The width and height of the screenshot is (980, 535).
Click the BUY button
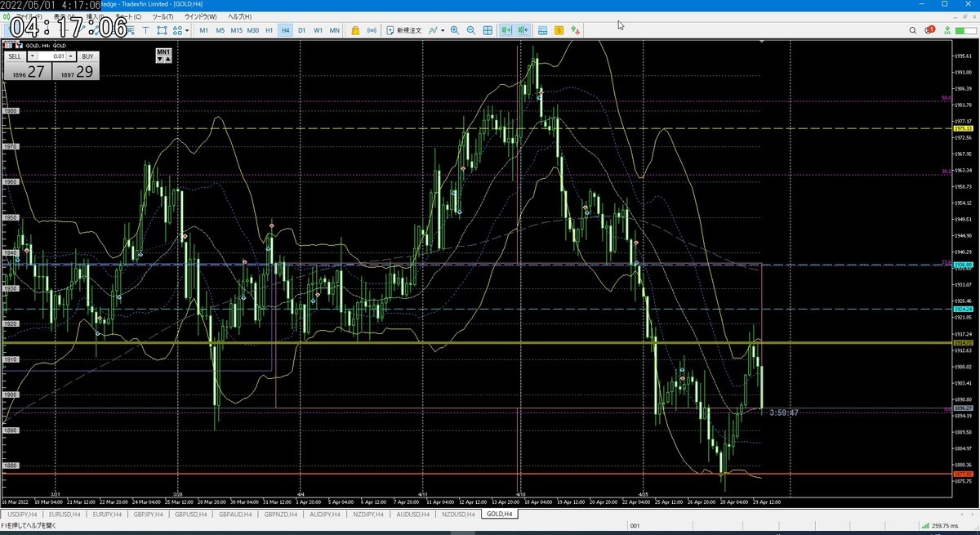pos(88,56)
